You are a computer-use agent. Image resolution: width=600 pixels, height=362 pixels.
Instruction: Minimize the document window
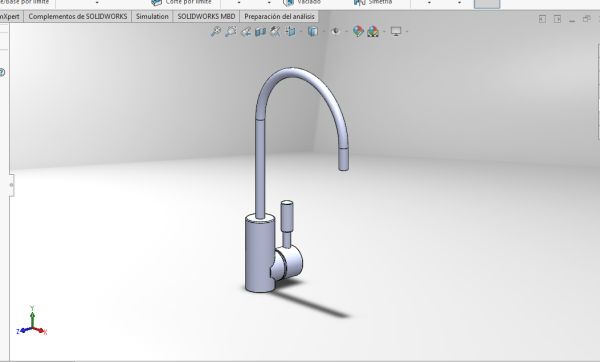[x=572, y=20]
